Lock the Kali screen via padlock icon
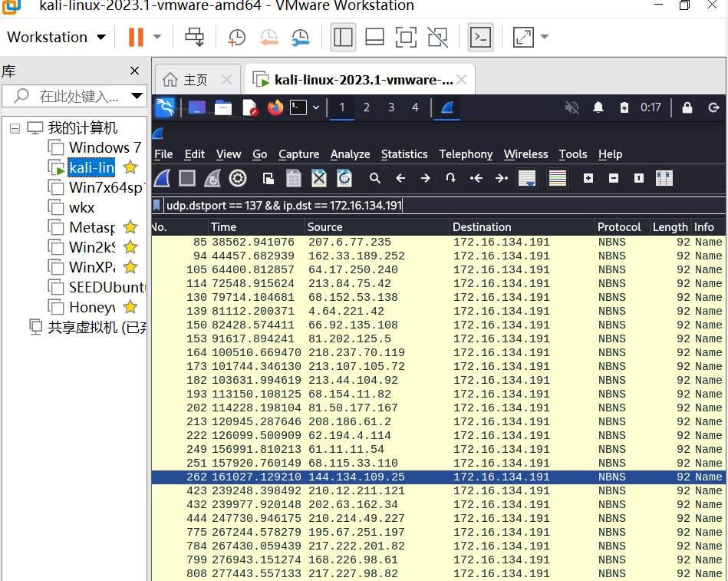The image size is (728, 581). [x=687, y=107]
